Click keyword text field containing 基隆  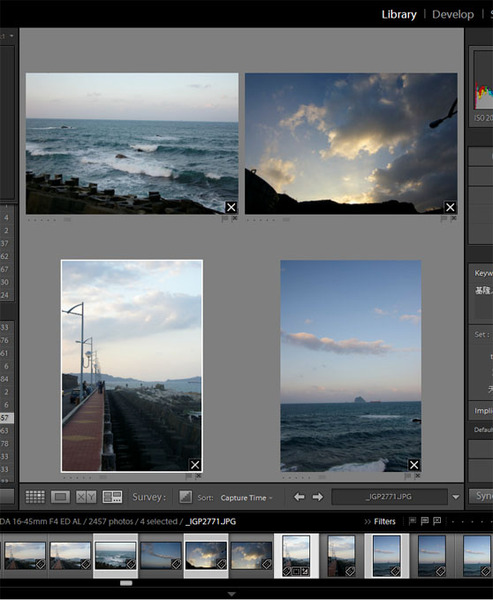pos(483,303)
